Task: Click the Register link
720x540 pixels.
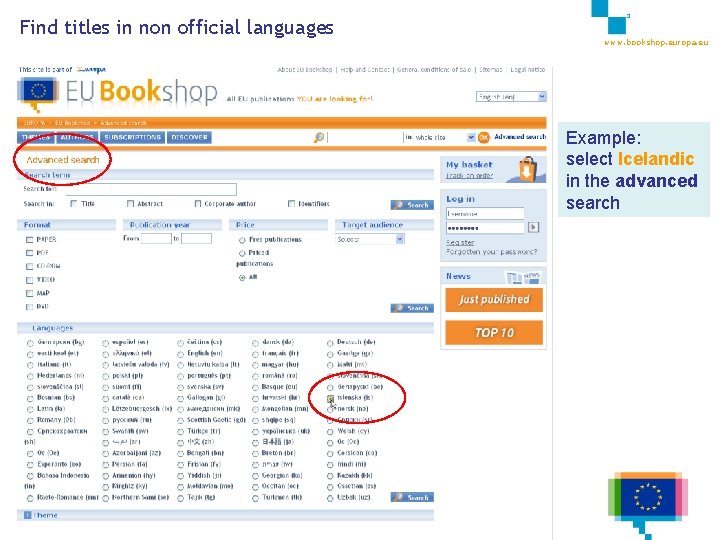Action: [460, 242]
